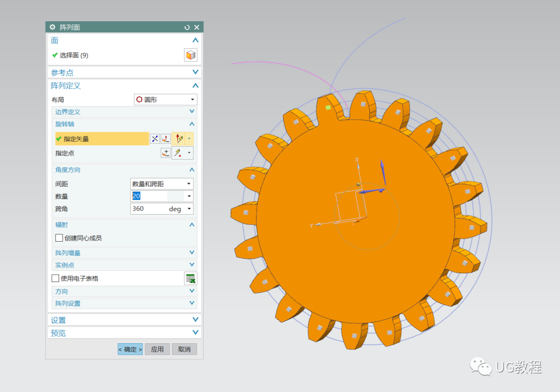Tick the 使用电子表格 checkbox
The image size is (560, 392).
(55, 278)
